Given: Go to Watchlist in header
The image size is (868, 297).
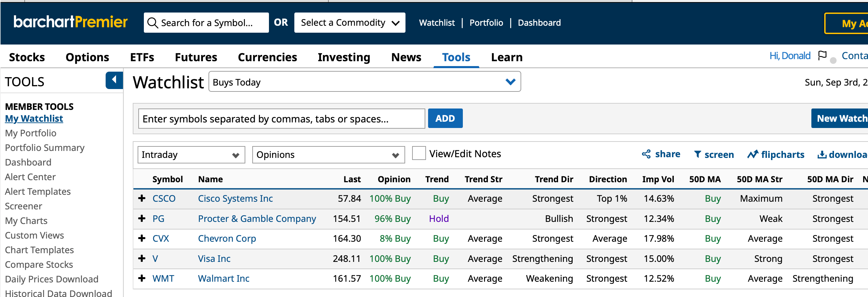Looking at the screenshot, I should click(437, 23).
